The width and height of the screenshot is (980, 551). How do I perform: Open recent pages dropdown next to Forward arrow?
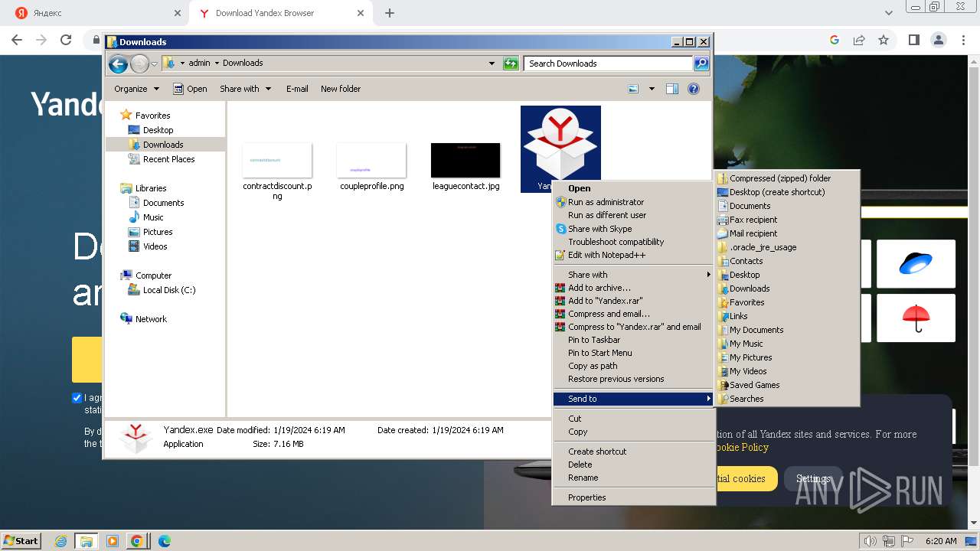[155, 64]
